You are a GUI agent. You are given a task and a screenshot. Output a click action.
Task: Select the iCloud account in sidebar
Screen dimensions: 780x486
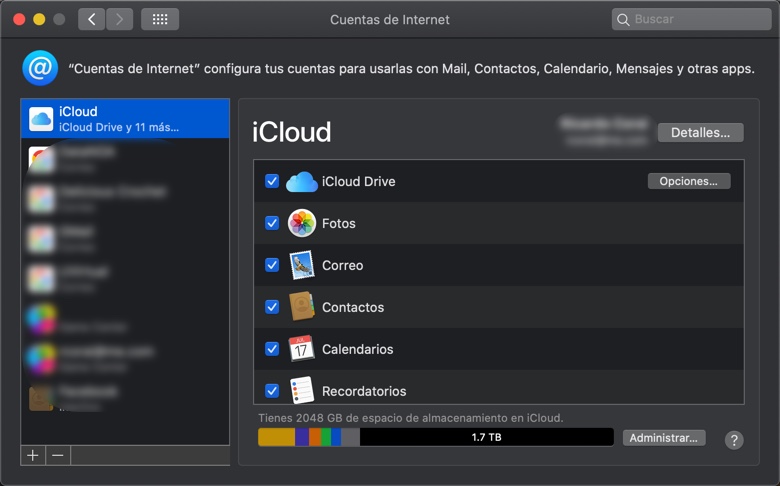coord(125,118)
